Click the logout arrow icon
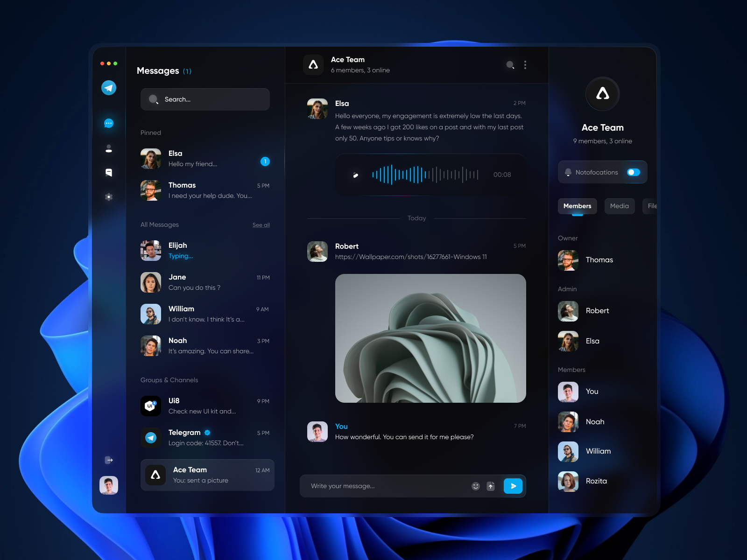Image resolution: width=747 pixels, height=560 pixels. (x=109, y=460)
